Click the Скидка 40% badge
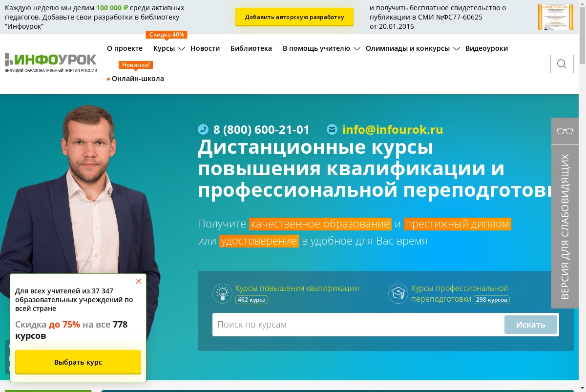This screenshot has width=586, height=392. [167, 35]
